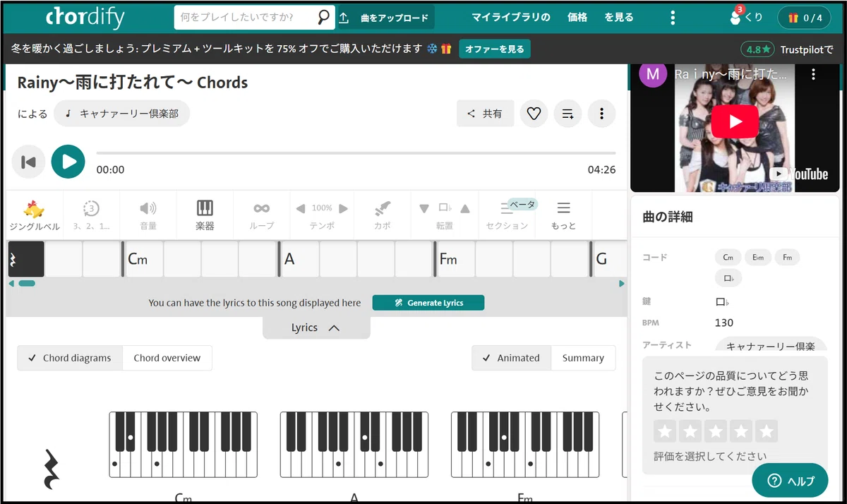Open song options three-dot menu

(x=601, y=113)
